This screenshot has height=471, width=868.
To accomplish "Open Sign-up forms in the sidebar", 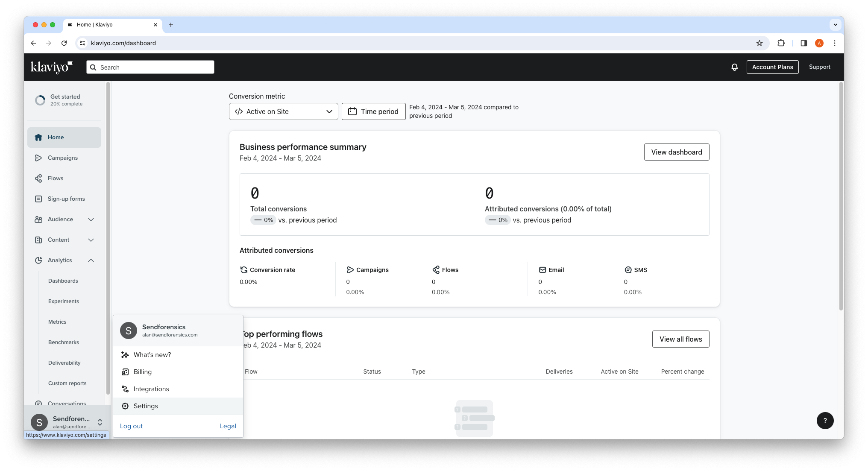I will click(x=65, y=199).
